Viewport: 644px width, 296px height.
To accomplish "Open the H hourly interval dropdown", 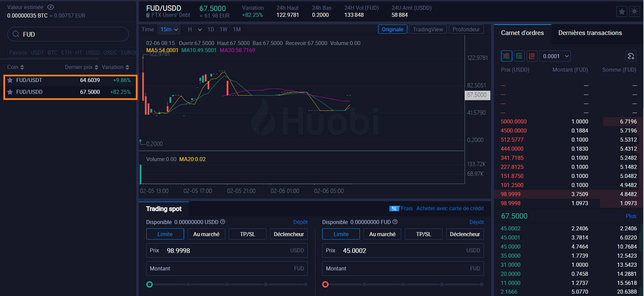I will click(x=195, y=30).
